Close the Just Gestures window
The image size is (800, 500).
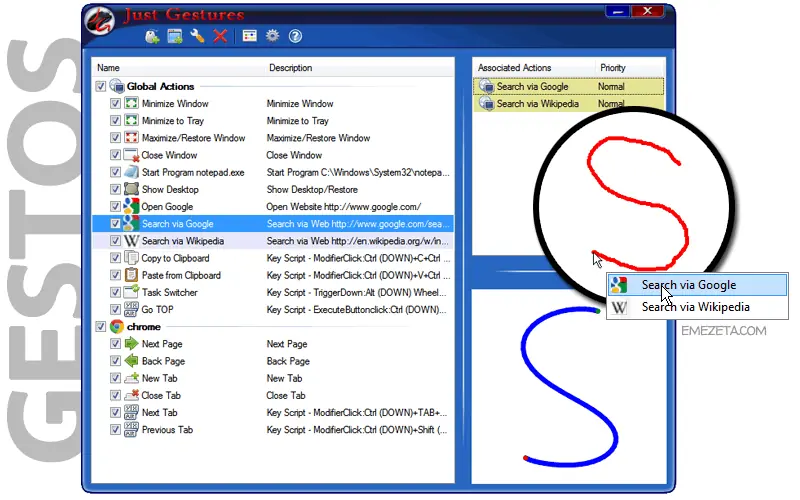coord(647,11)
